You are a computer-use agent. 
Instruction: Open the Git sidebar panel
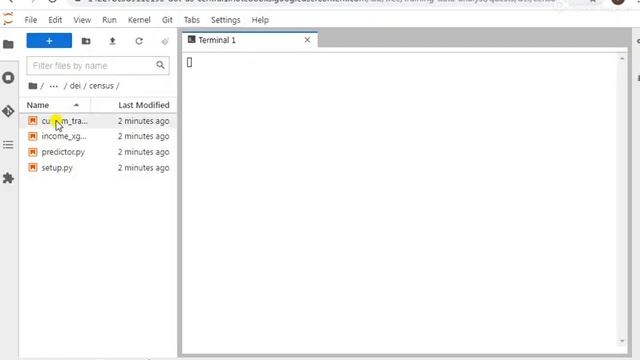[8, 111]
